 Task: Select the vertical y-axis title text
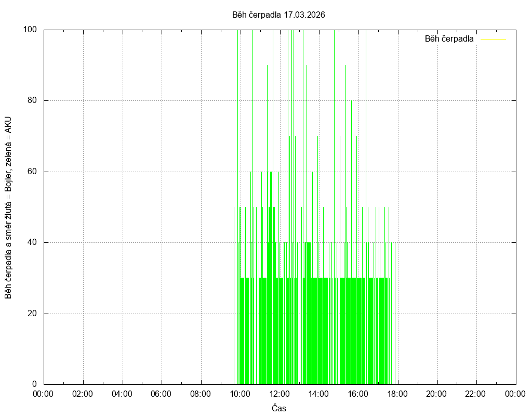[x=8, y=207]
